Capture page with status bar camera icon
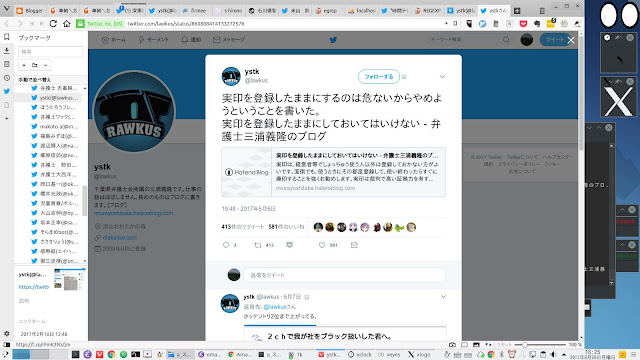Image resolution: width=640 pixels, height=360 pixels. tap(452, 344)
